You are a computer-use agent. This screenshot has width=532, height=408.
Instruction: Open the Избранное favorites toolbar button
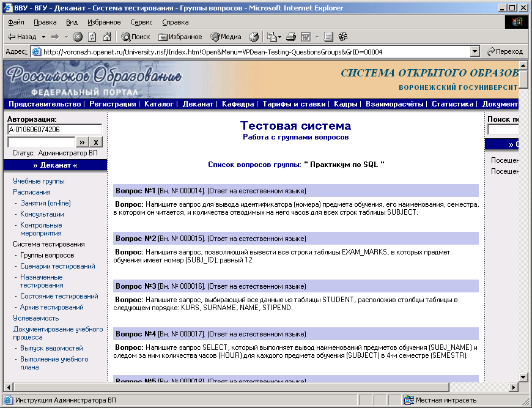point(180,37)
